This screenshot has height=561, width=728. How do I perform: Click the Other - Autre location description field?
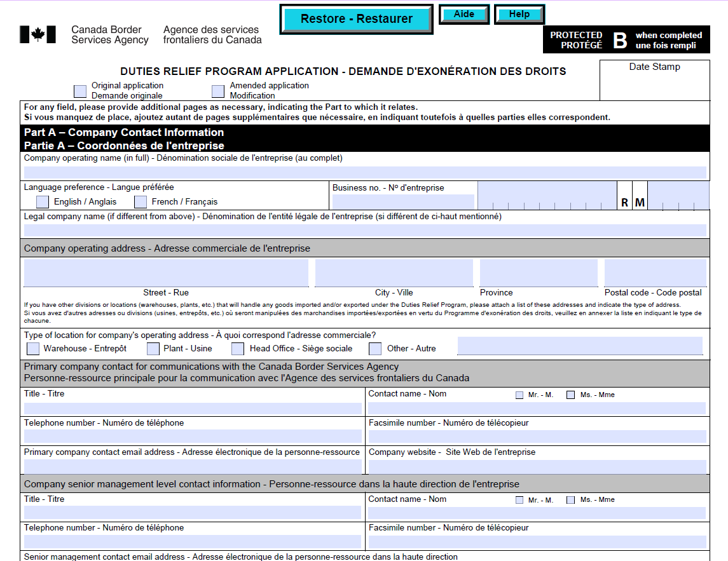[x=580, y=346]
